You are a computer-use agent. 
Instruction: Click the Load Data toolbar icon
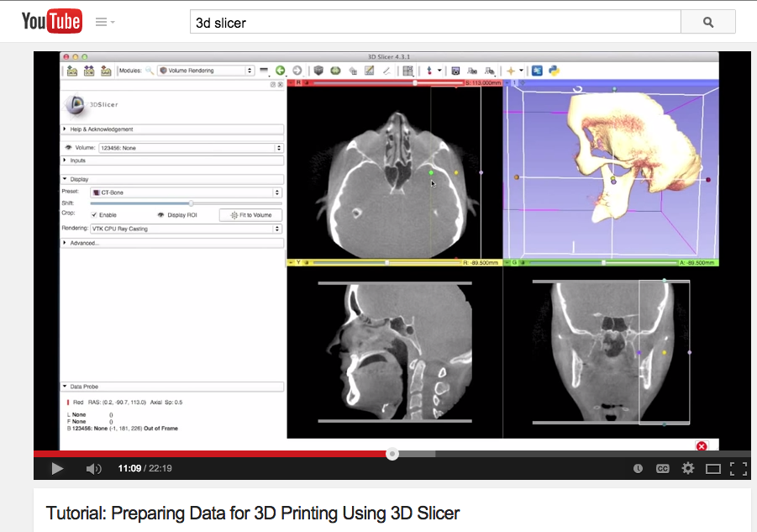[72, 71]
